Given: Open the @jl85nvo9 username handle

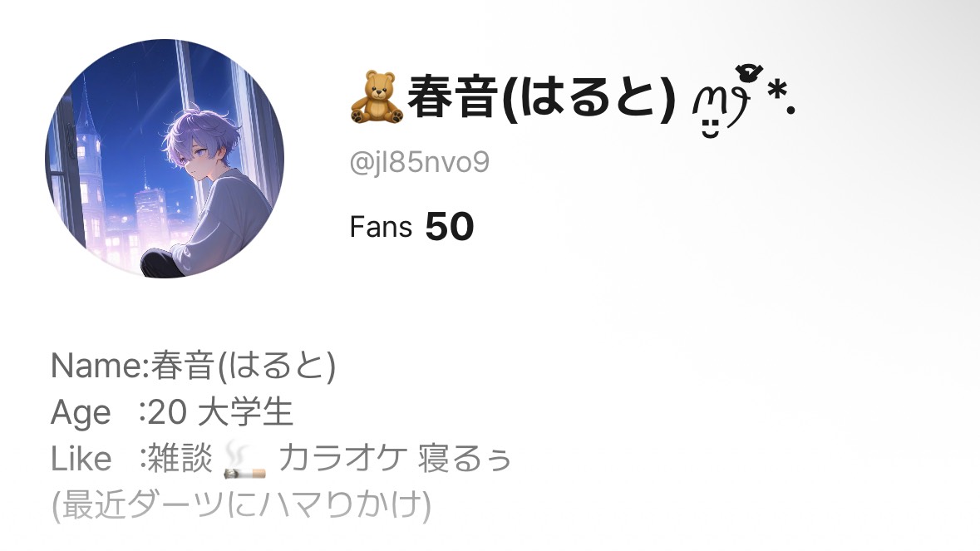Looking at the screenshot, I should point(420,162).
